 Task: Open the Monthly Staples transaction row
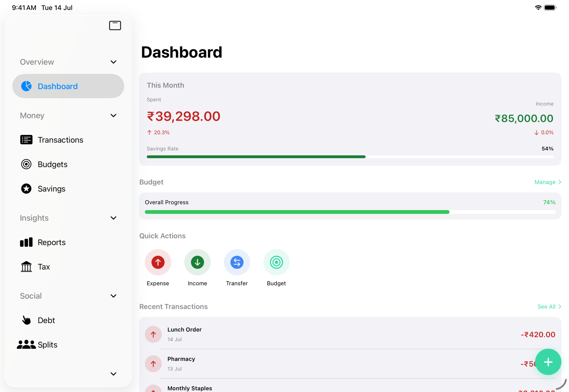point(350,386)
